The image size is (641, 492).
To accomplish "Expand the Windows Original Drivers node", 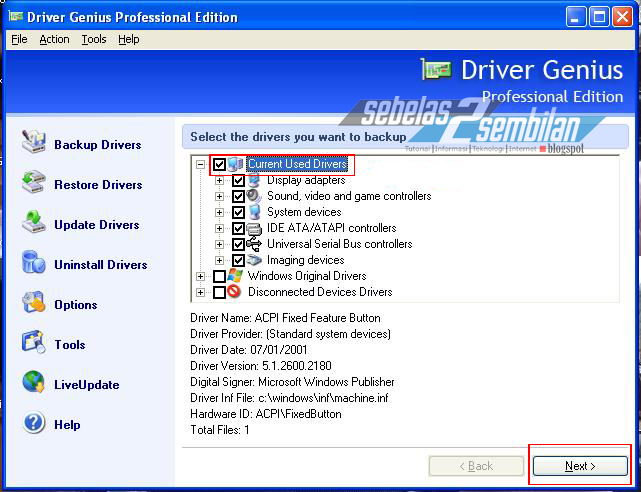I will click(x=200, y=276).
